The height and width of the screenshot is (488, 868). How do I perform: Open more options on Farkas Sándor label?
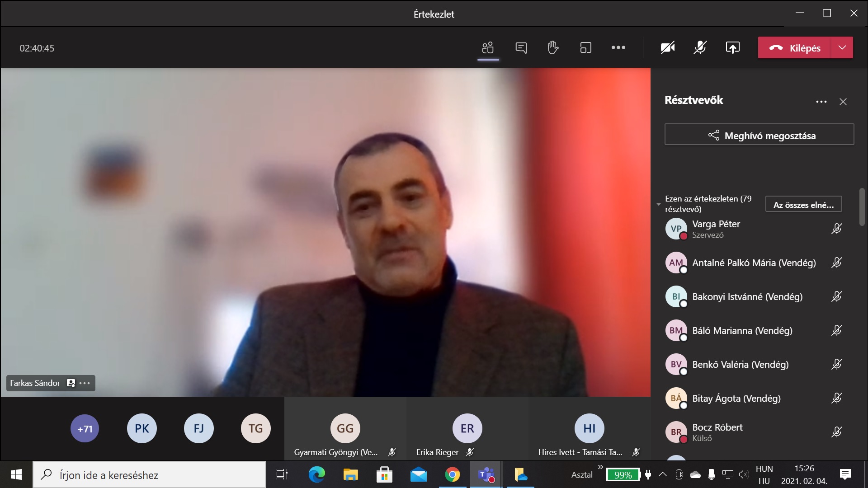coord(85,383)
